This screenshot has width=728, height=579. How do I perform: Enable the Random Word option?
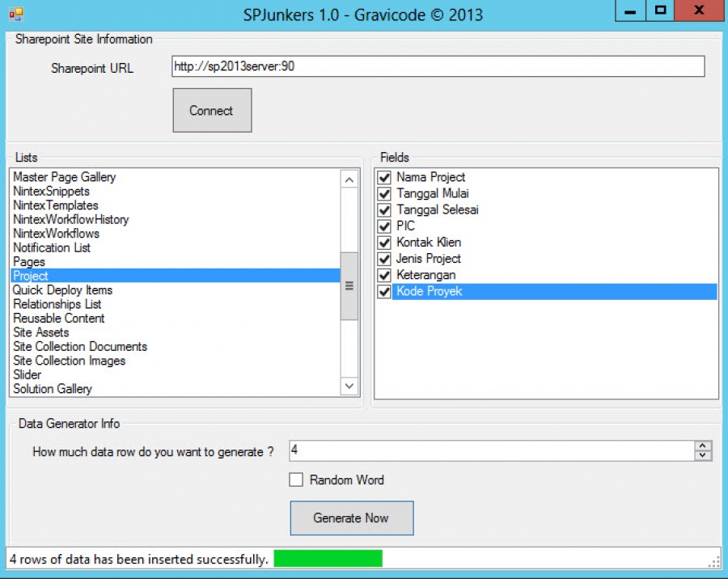297,480
